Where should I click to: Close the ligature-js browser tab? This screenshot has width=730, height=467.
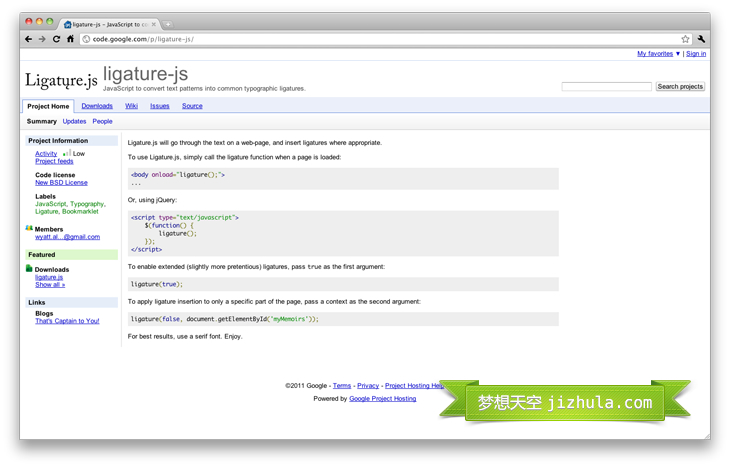(x=154, y=24)
